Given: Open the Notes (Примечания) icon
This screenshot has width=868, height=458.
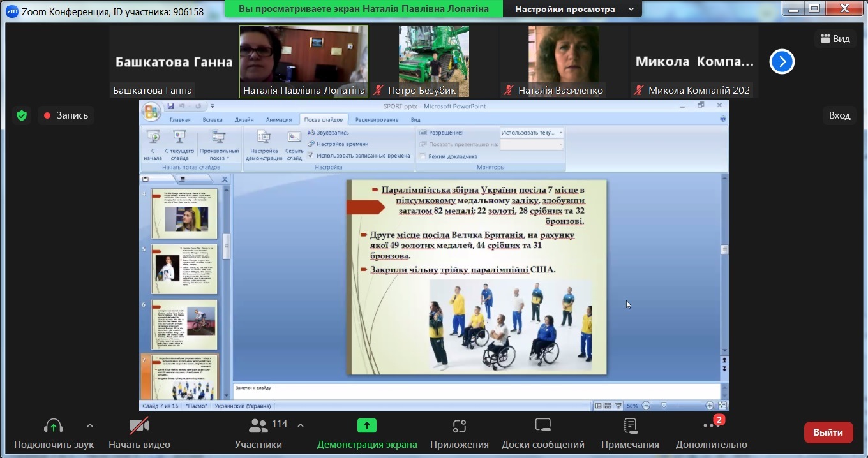Looking at the screenshot, I should click(x=629, y=426).
